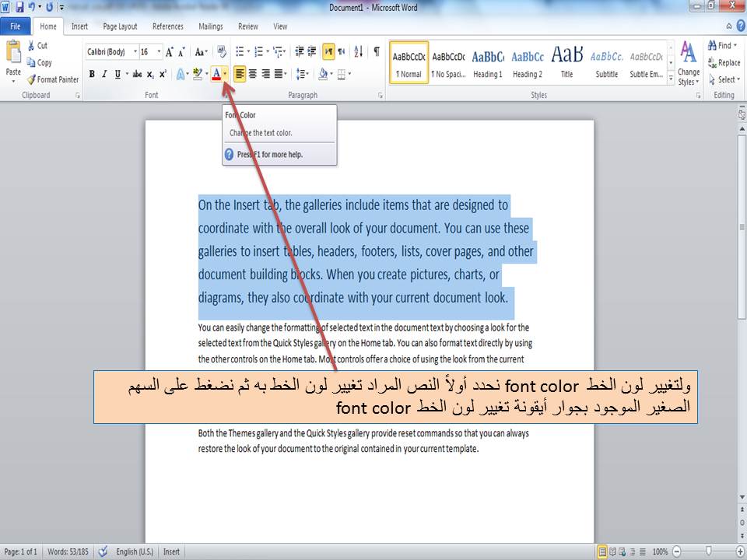Click the Numbering list icon
Screen dimensions: 747x560
point(258,51)
